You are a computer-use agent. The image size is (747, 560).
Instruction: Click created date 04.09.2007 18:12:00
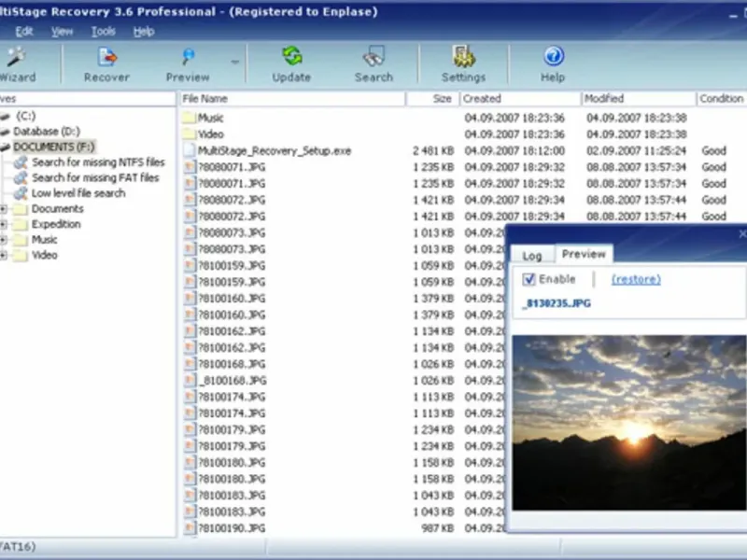point(514,151)
